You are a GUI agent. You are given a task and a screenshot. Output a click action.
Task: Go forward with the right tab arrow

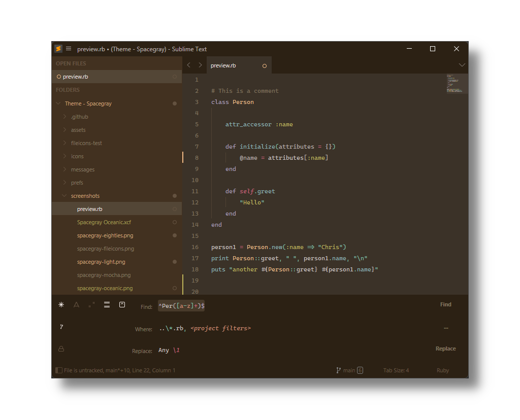[x=200, y=65]
